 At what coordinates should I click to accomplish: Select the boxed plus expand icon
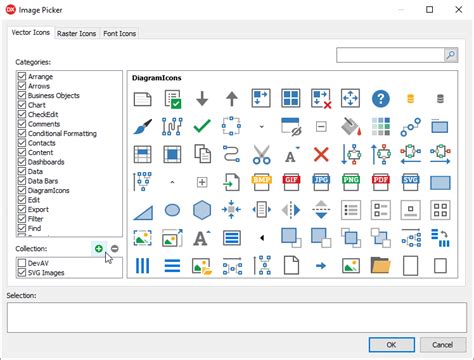click(202, 182)
